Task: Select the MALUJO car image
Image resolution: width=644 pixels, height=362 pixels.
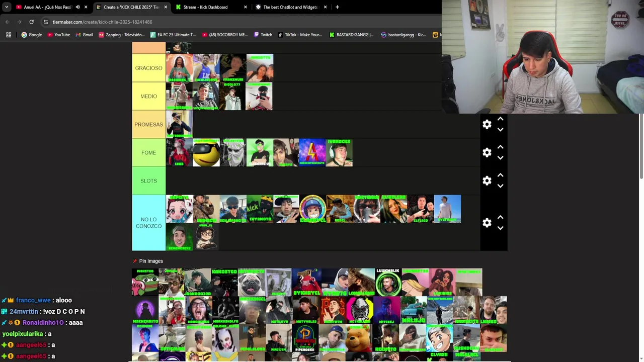Action: click(x=414, y=310)
